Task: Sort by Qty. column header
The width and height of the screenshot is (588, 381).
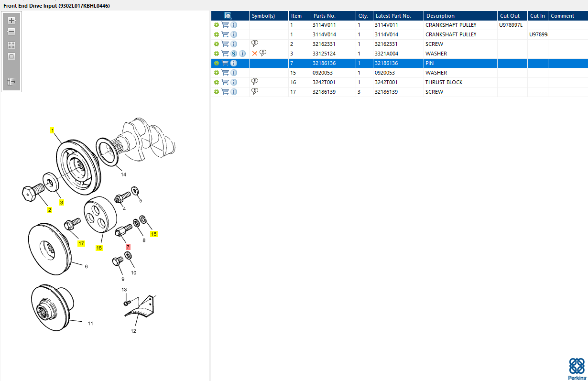Action: [x=364, y=16]
